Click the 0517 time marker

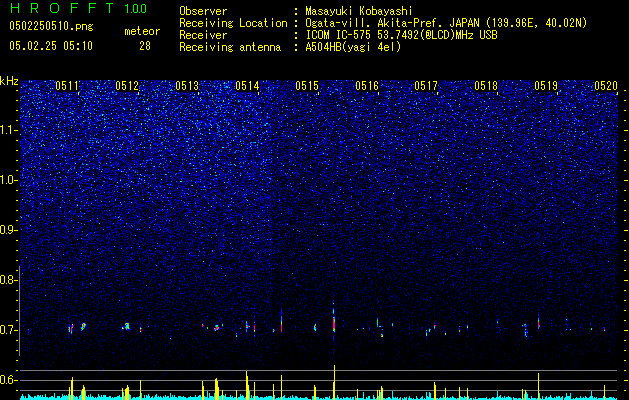pos(426,86)
